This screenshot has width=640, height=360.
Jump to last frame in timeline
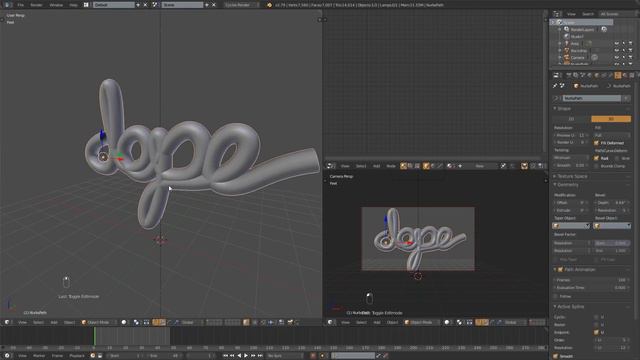pyautogui.click(x=260, y=356)
